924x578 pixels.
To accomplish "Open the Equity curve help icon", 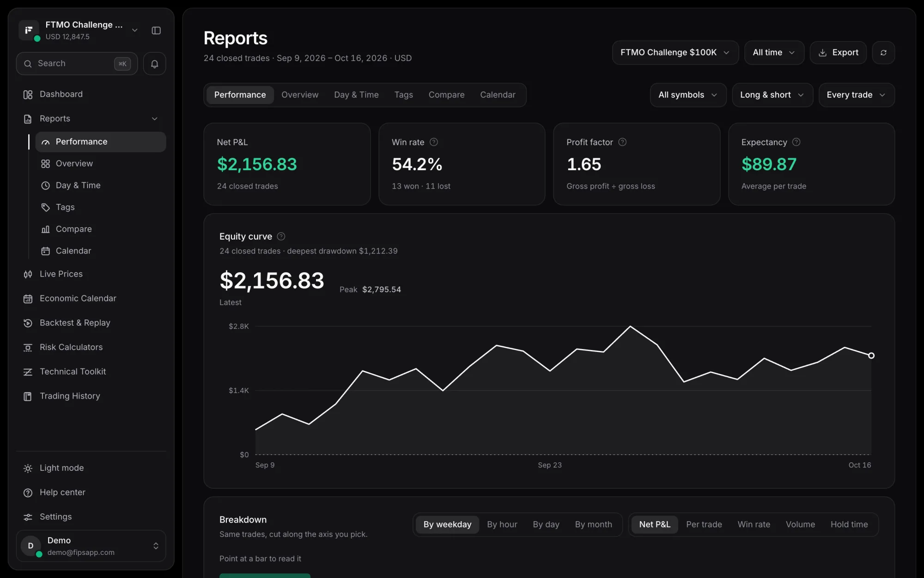I will 281,236.
